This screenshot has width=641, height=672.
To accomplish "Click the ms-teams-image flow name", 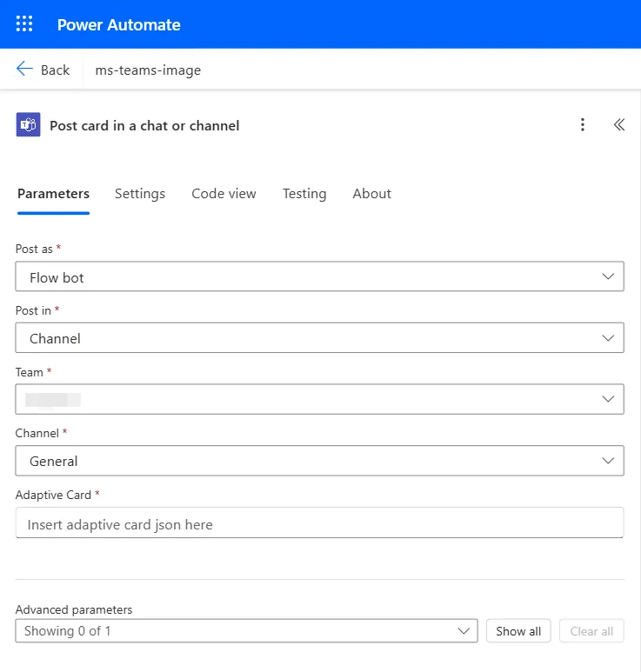I will tap(148, 70).
